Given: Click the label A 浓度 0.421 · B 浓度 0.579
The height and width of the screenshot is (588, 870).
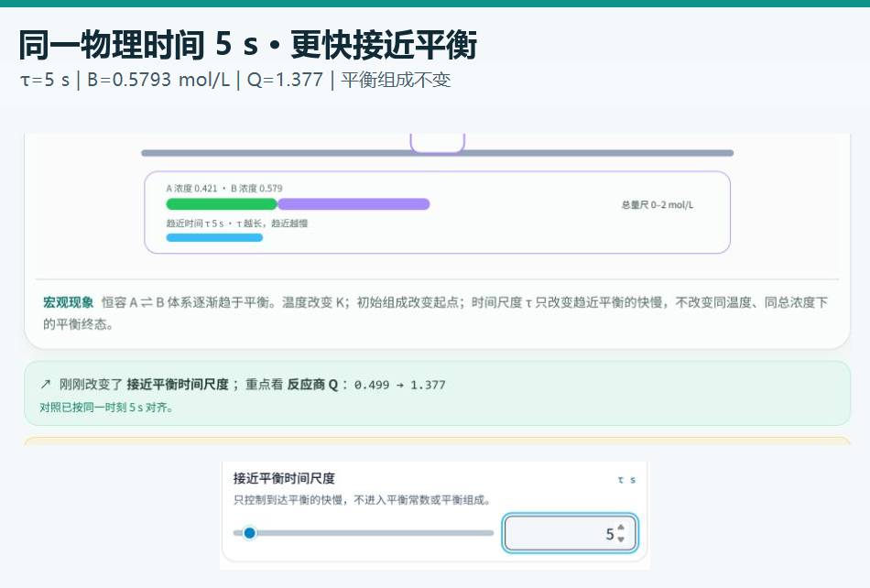Looking at the screenshot, I should (x=224, y=188).
